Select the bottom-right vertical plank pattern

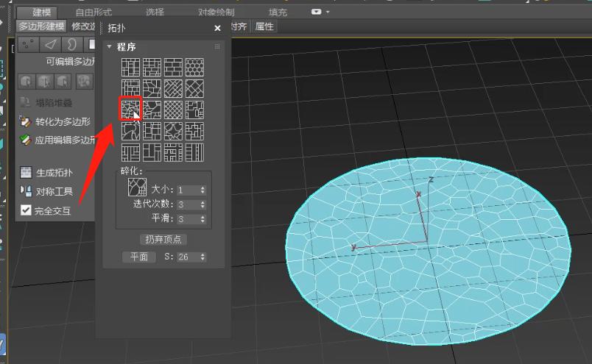pos(194,152)
